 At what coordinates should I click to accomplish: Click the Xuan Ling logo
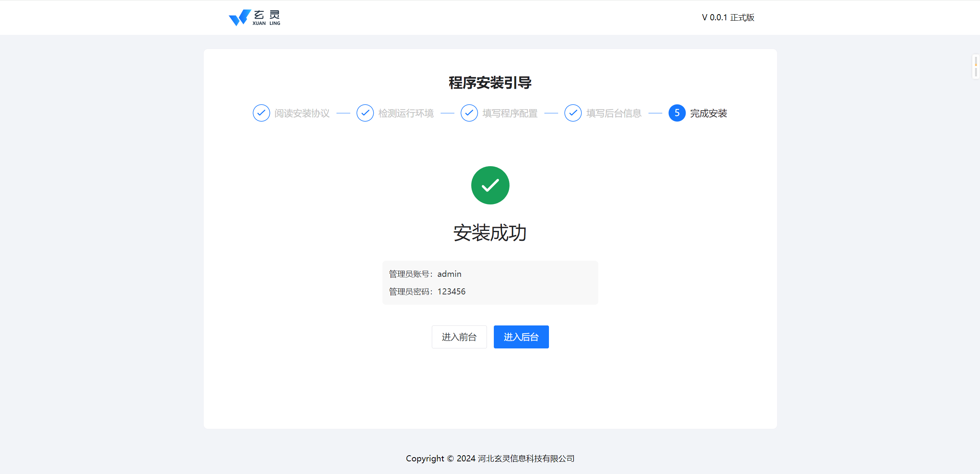pyautogui.click(x=254, y=18)
